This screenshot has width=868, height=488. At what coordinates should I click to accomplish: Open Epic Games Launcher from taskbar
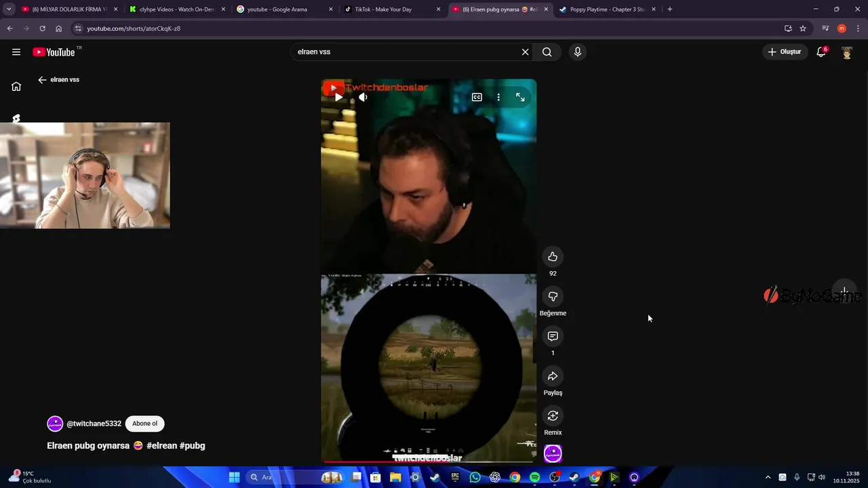click(x=455, y=477)
